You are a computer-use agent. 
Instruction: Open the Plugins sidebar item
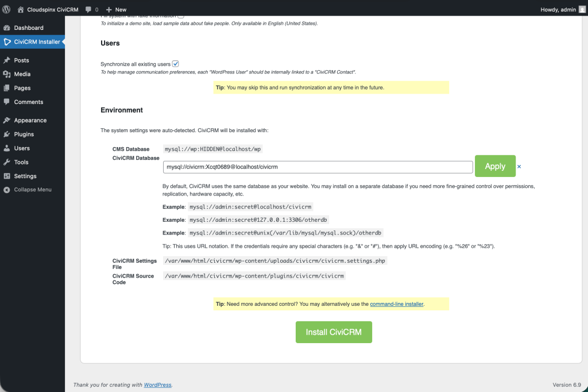point(24,134)
